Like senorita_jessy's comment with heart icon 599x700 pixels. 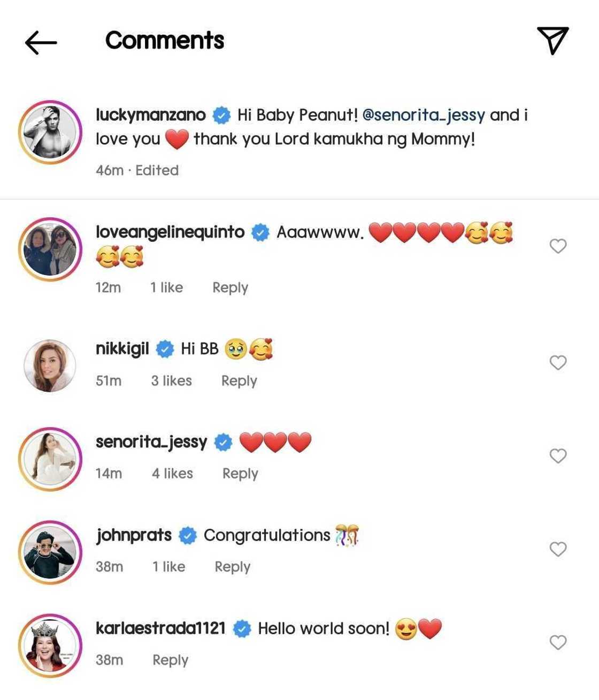tap(558, 456)
